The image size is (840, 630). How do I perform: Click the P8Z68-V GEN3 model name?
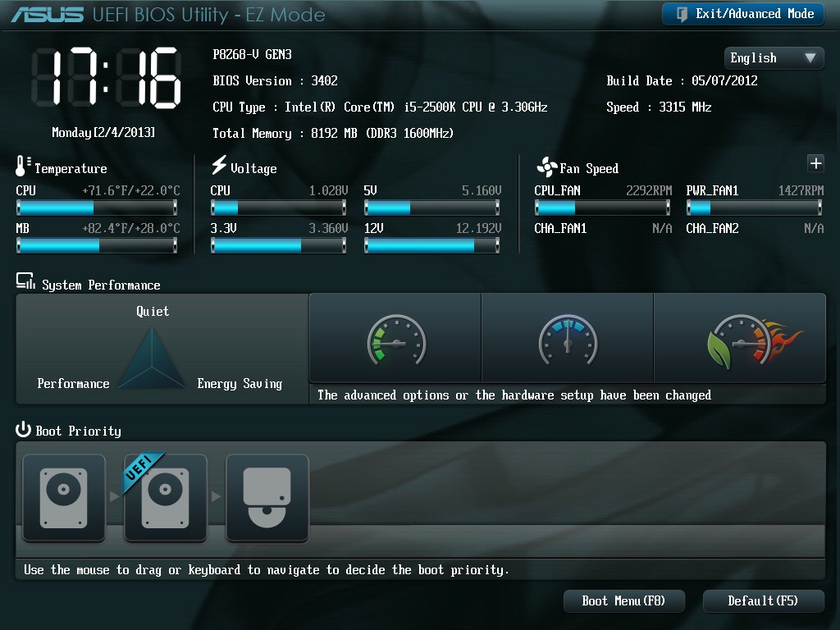pos(253,55)
